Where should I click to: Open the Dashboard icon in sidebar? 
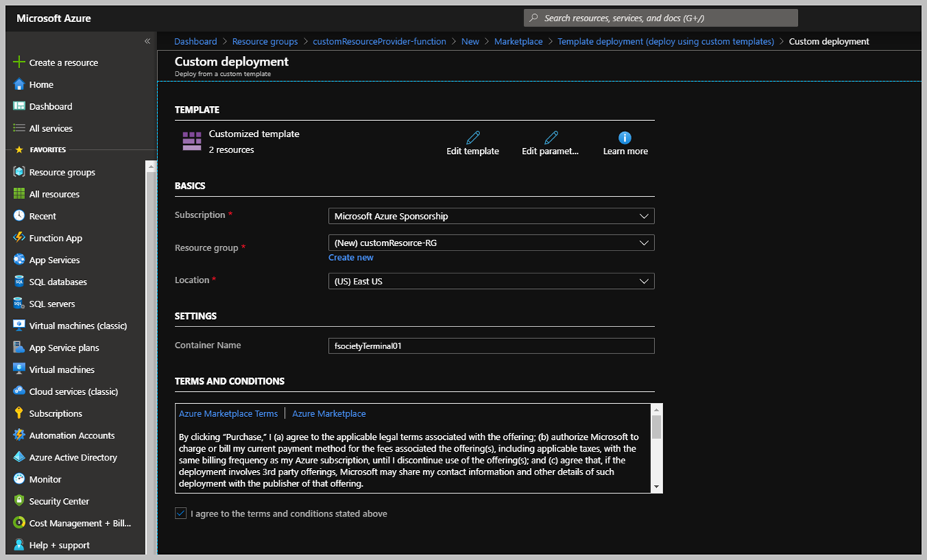(19, 106)
